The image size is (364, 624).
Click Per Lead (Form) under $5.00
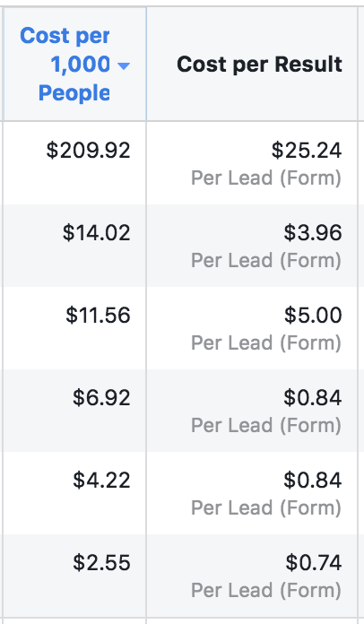click(x=266, y=342)
